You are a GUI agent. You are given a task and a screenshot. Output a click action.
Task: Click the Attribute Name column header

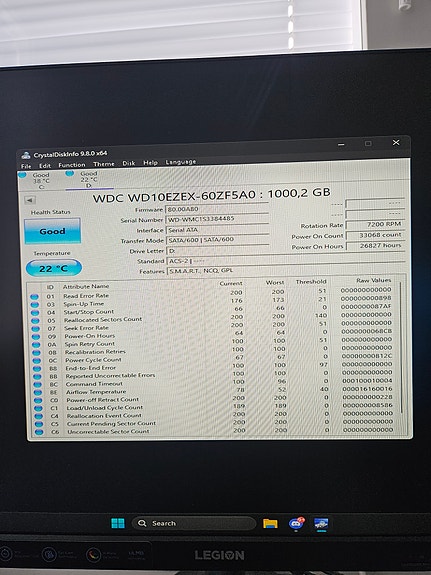coord(86,286)
